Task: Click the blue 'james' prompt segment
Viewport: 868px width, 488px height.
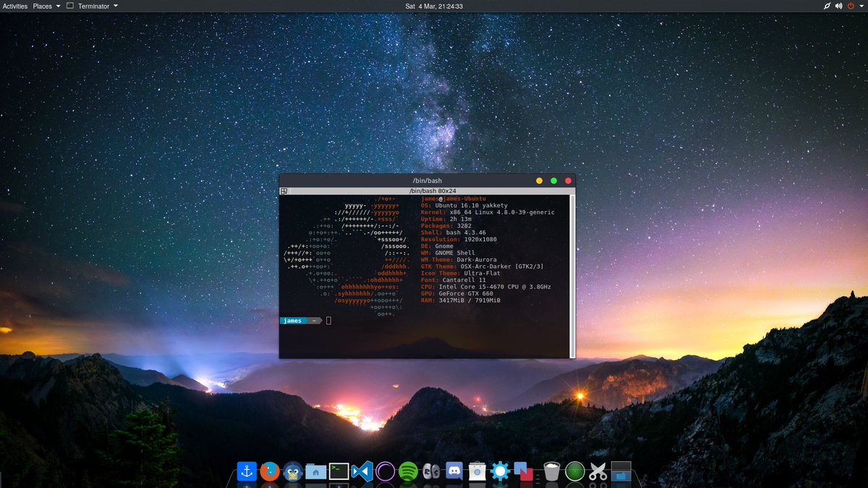Action: pyautogui.click(x=293, y=320)
